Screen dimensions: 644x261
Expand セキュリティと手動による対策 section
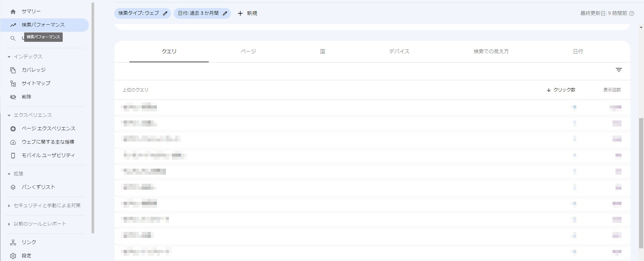pyautogui.click(x=9, y=206)
